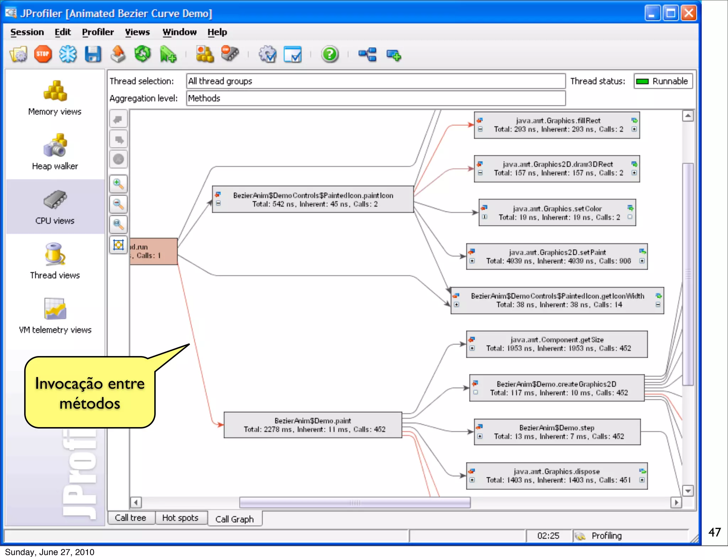The width and height of the screenshot is (728, 560).
Task: Open the Thread status Runnable selector
Action: pos(663,81)
